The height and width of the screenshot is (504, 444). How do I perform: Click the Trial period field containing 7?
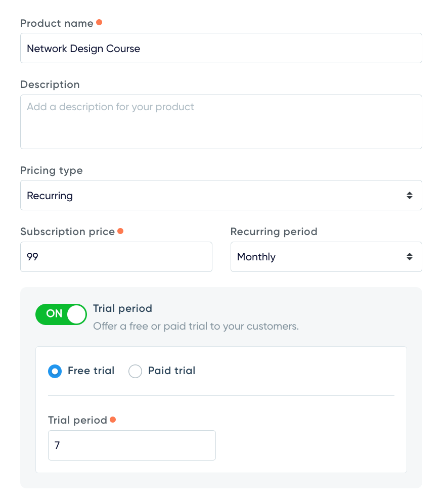pos(131,445)
